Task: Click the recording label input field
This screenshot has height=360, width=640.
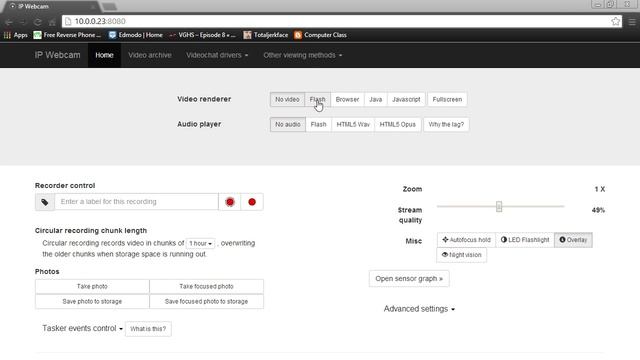Action: [137, 202]
